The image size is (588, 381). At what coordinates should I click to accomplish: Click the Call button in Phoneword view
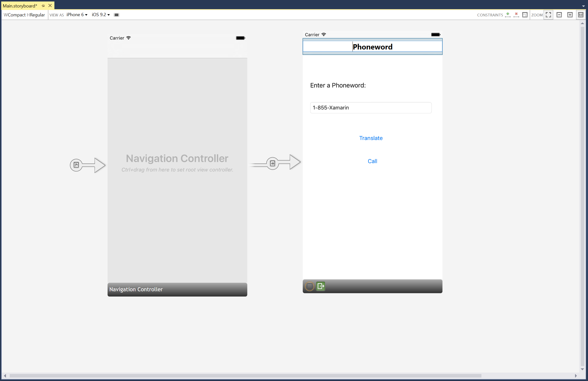pos(372,161)
